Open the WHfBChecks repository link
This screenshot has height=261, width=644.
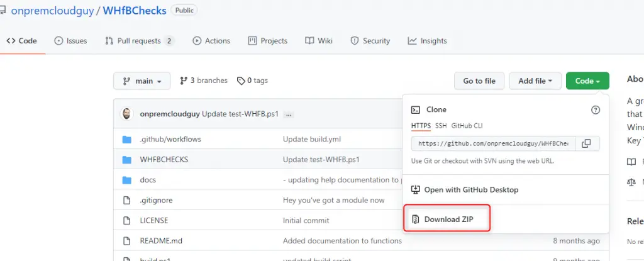[135, 11]
